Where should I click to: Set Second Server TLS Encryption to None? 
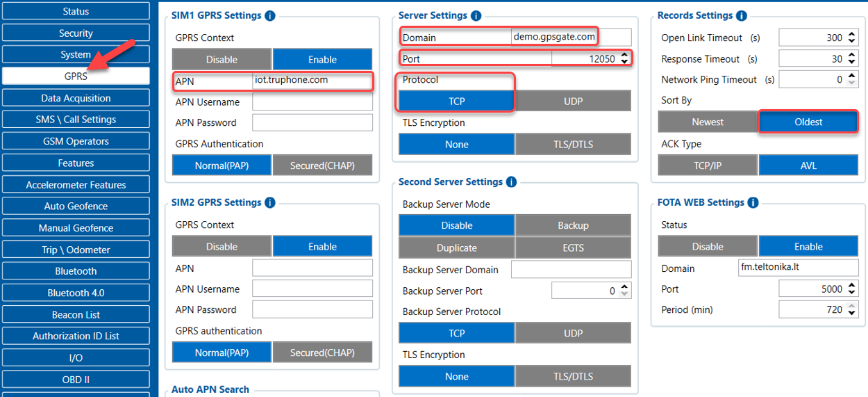(456, 376)
